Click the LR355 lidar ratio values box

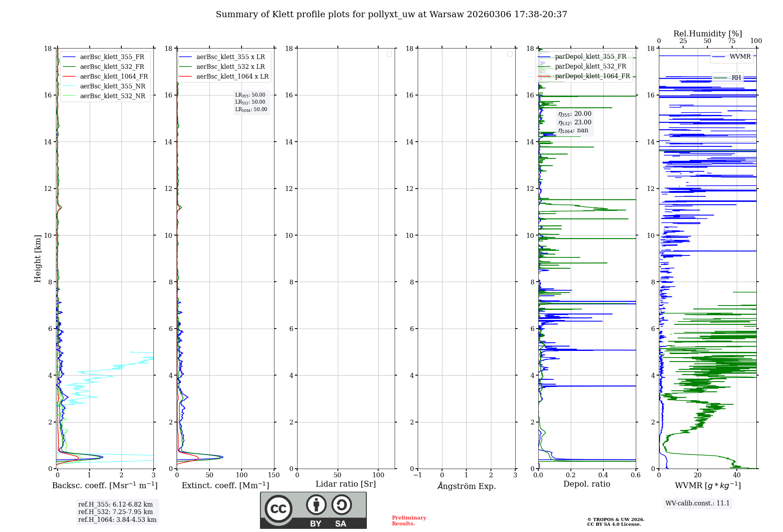point(251,102)
